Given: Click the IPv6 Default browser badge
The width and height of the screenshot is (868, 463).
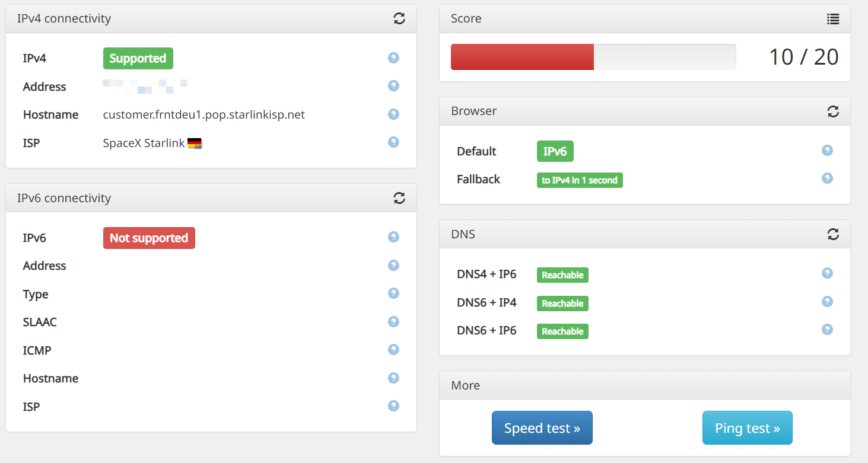Looking at the screenshot, I should 555,151.
